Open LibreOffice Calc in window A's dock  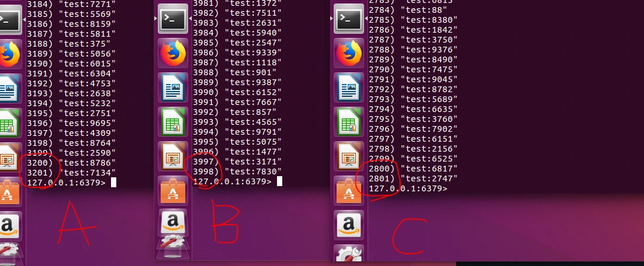(x=9, y=123)
